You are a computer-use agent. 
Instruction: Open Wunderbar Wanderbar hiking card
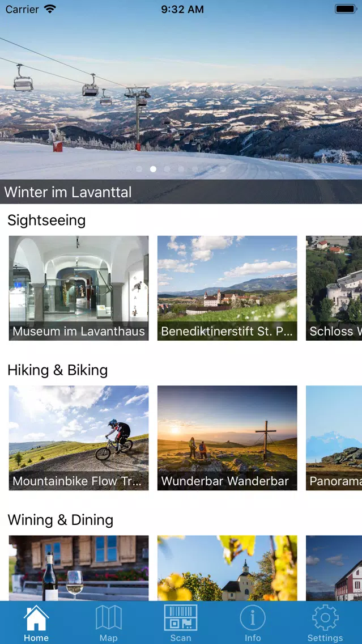pyautogui.click(x=227, y=438)
